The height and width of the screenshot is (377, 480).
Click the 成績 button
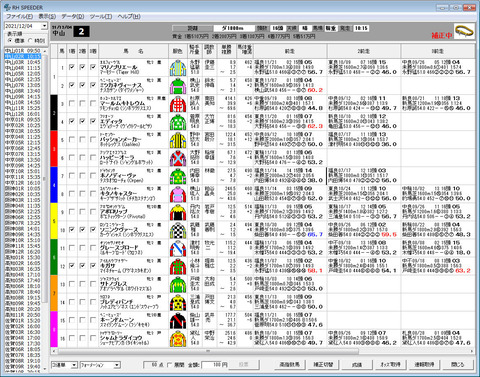tap(357, 365)
